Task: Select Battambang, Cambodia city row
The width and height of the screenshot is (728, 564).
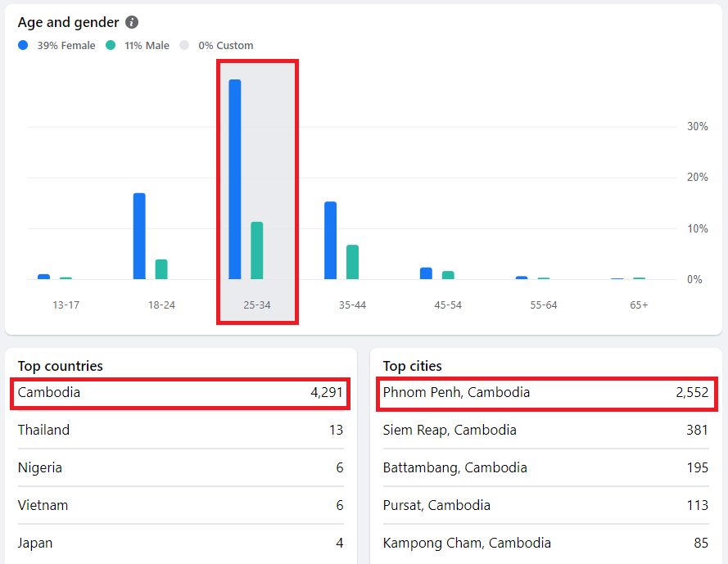Action: coord(546,467)
